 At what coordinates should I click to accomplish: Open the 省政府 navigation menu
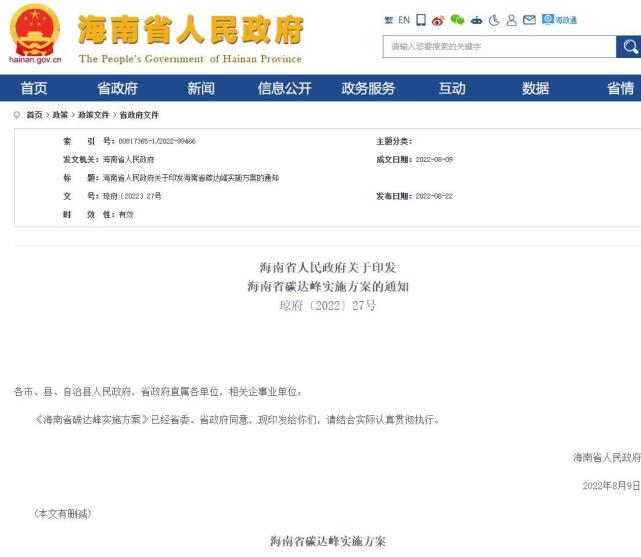[x=117, y=88]
